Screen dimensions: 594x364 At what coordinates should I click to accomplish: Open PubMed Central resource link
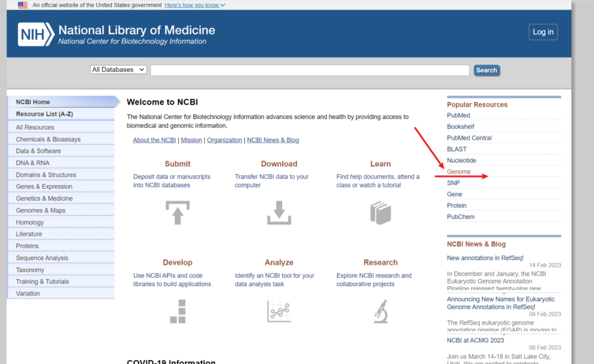click(469, 138)
